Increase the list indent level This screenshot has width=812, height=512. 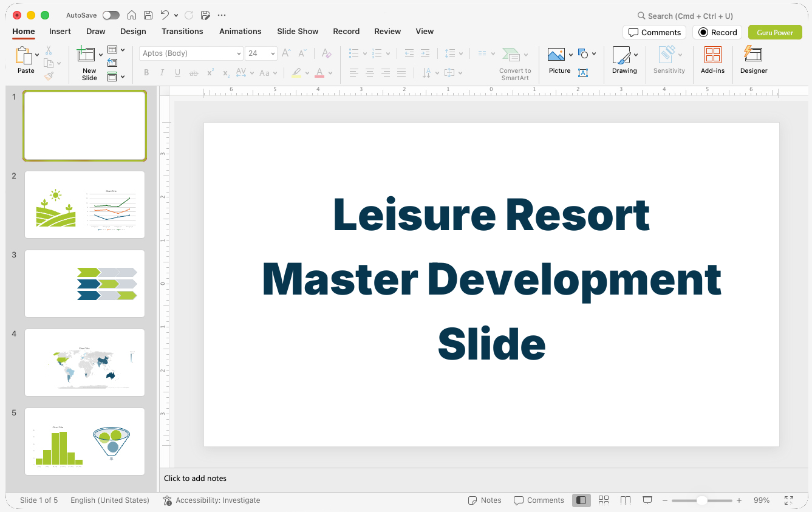point(425,53)
